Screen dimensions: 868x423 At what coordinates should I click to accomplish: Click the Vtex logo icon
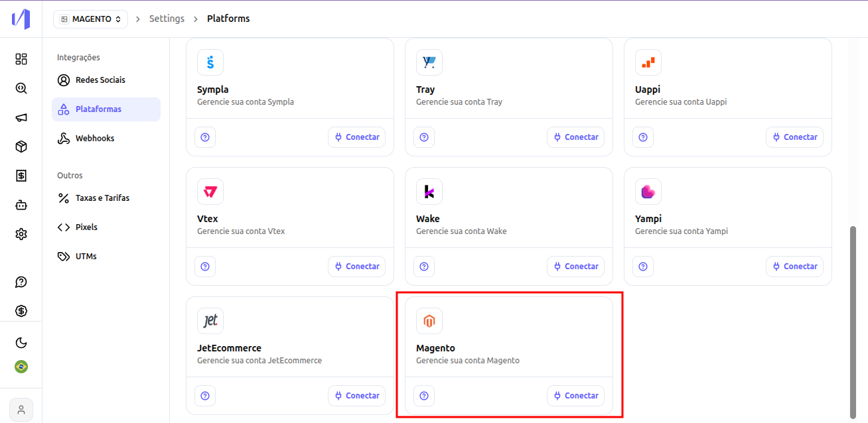pos(210,192)
